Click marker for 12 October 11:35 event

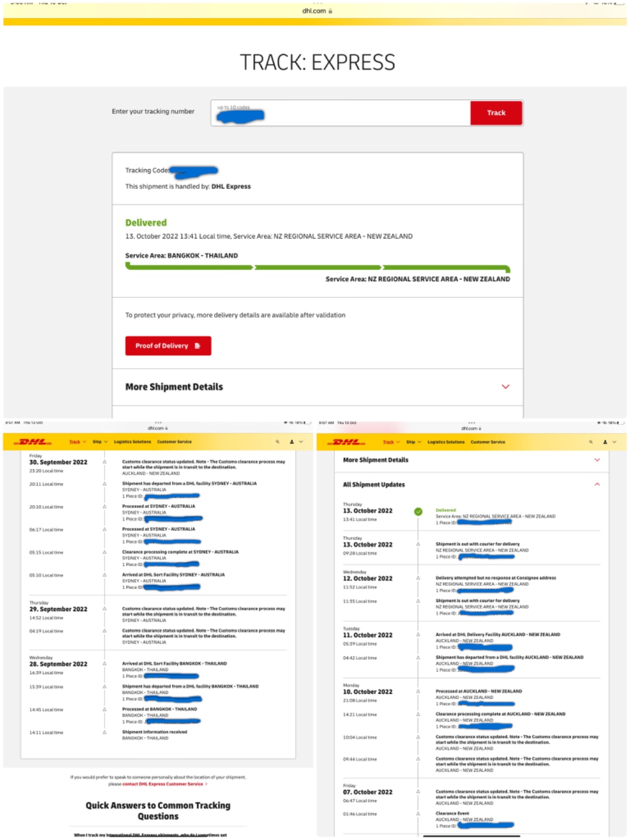click(418, 601)
